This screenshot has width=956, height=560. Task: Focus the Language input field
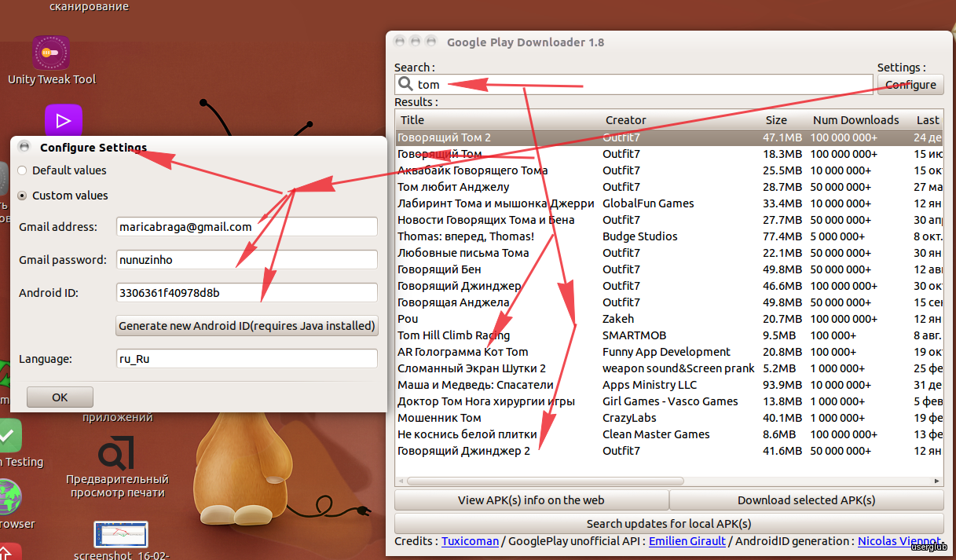247,359
